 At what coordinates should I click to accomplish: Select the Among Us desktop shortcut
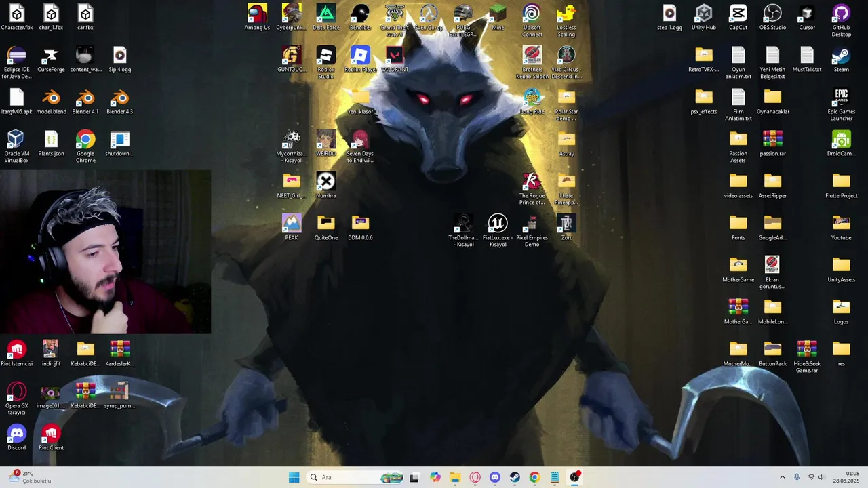coord(257,18)
